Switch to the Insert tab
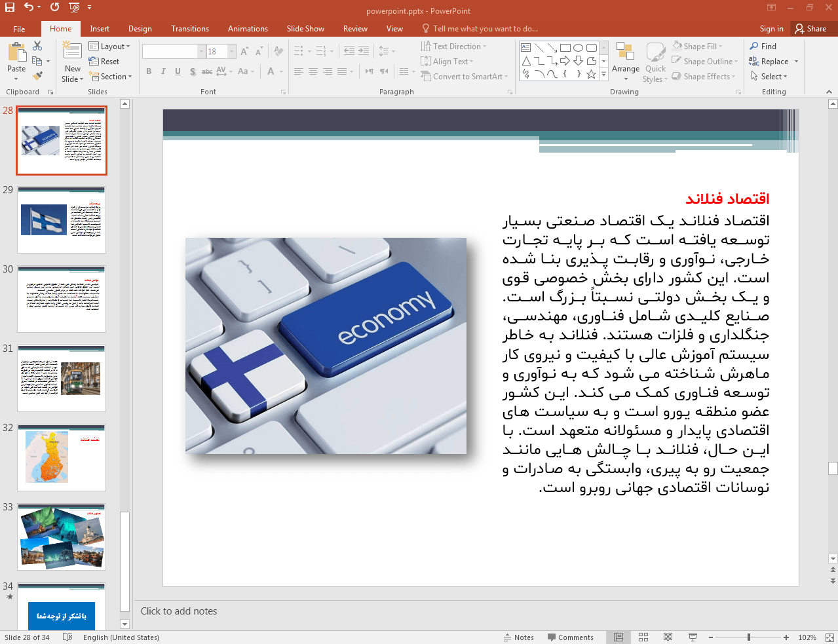The image size is (838, 644). point(100,29)
